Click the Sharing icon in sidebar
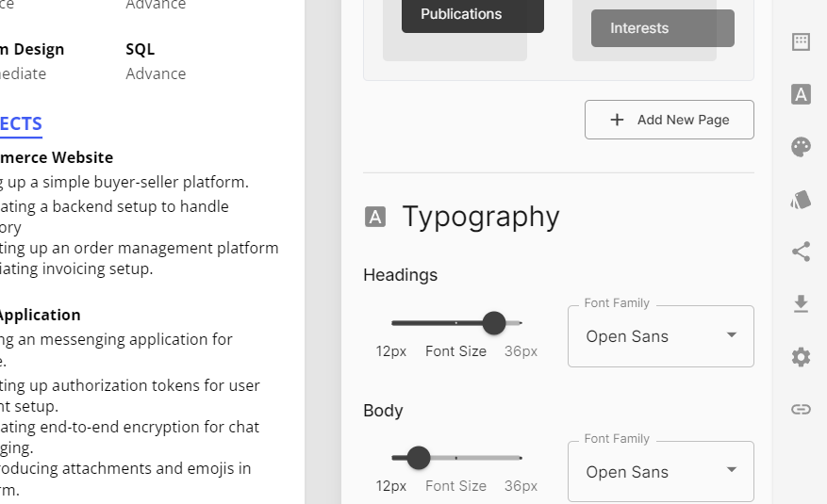The height and width of the screenshot is (504, 827). pos(801,252)
